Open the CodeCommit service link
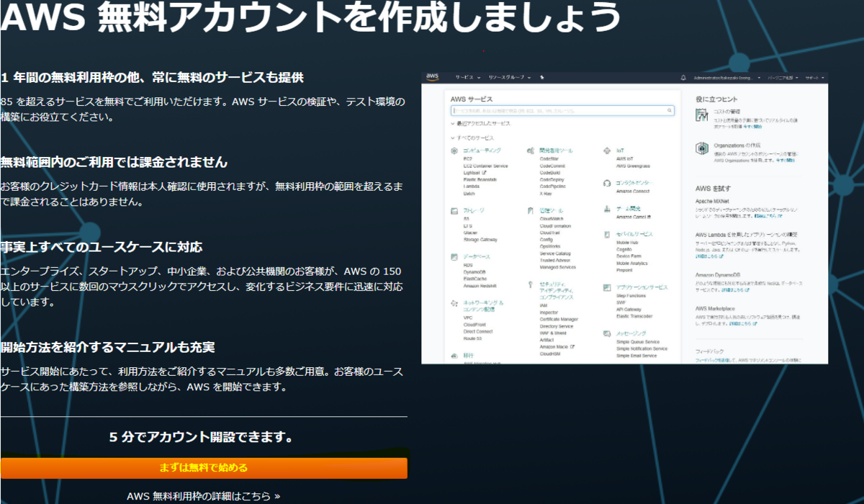 [x=553, y=166]
